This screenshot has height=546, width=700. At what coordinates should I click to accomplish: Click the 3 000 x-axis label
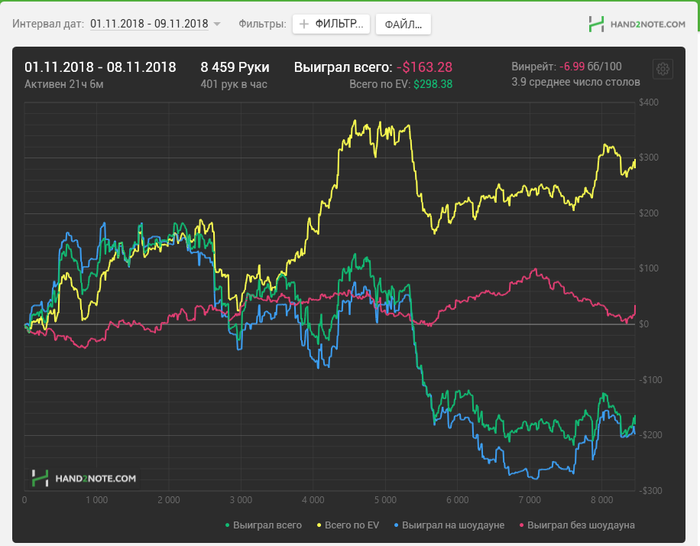(x=241, y=500)
